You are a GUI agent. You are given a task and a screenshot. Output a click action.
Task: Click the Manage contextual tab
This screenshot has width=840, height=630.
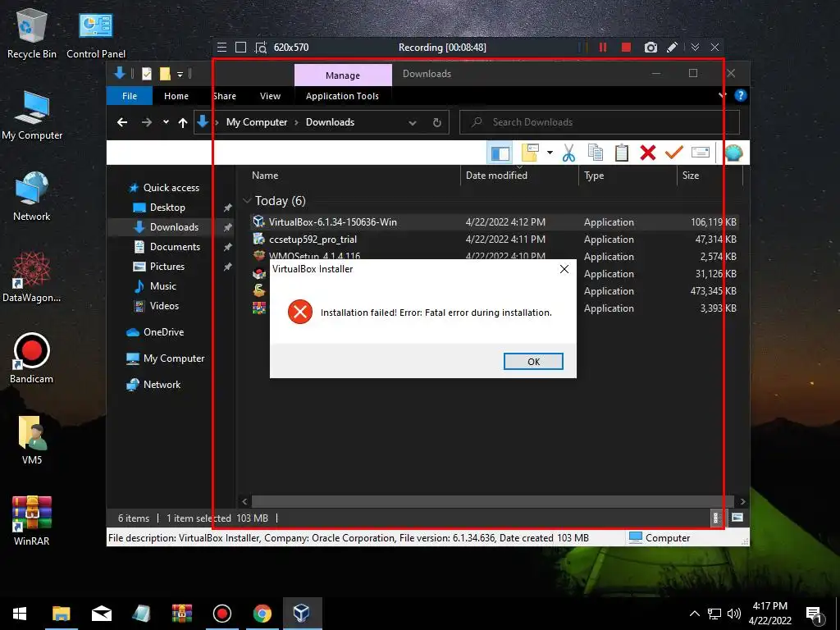(x=343, y=75)
